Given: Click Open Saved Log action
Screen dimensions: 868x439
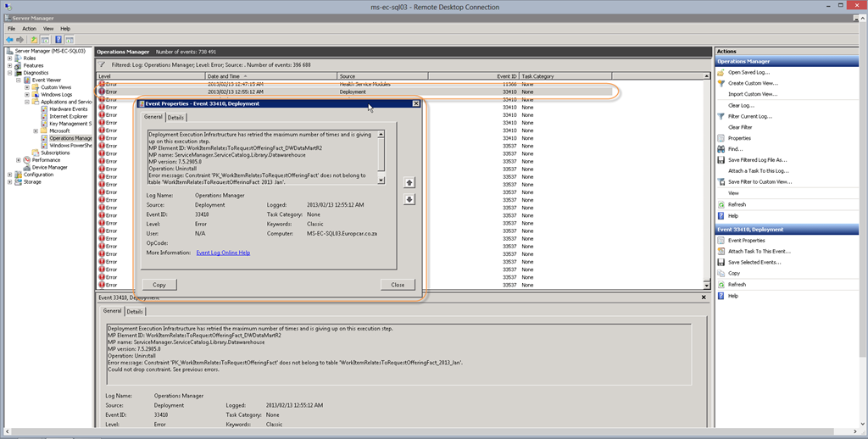Looking at the screenshot, I should click(747, 72).
